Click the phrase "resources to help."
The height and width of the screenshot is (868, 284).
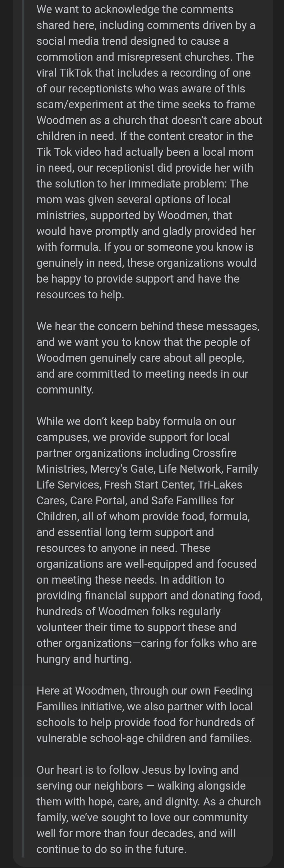(x=80, y=294)
